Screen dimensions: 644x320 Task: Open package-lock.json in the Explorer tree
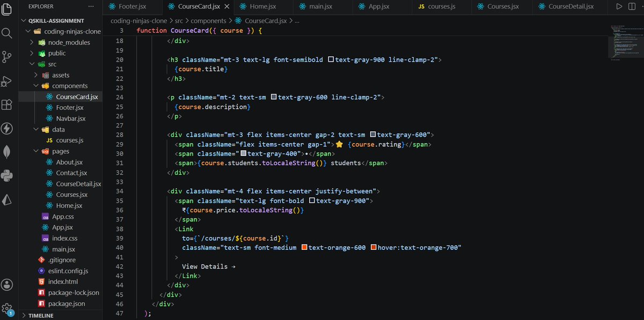click(74, 293)
